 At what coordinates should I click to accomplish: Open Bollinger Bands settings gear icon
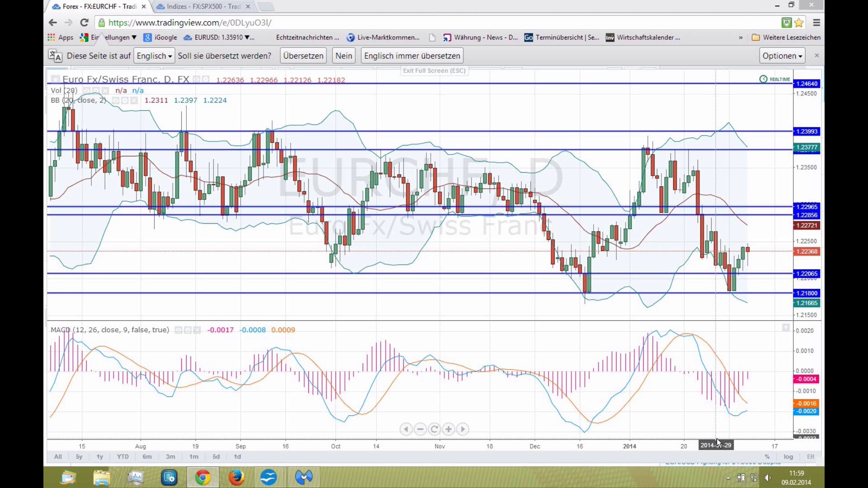125,100
